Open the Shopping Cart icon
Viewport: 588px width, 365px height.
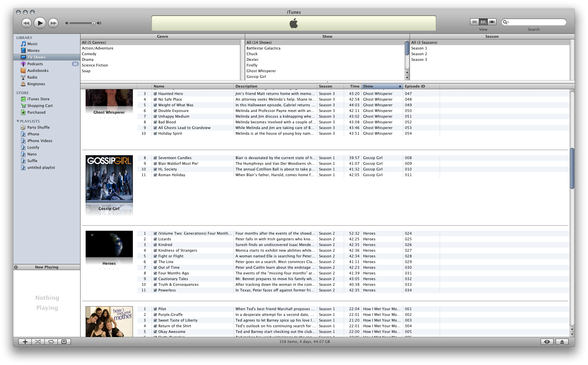click(x=23, y=106)
